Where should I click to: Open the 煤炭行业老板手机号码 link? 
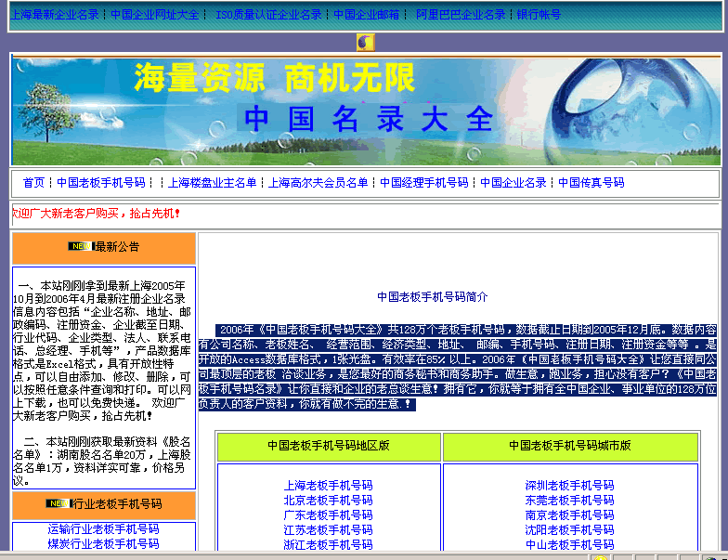(104, 544)
